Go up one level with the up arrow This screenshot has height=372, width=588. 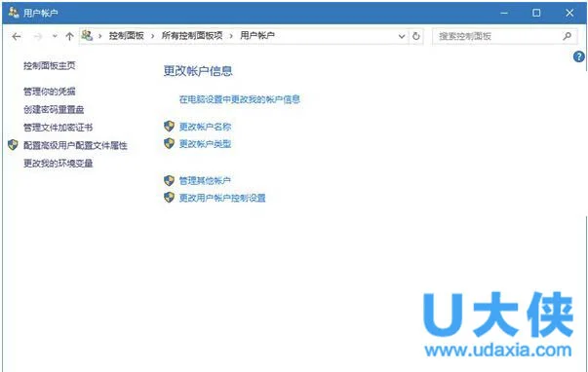(x=69, y=36)
